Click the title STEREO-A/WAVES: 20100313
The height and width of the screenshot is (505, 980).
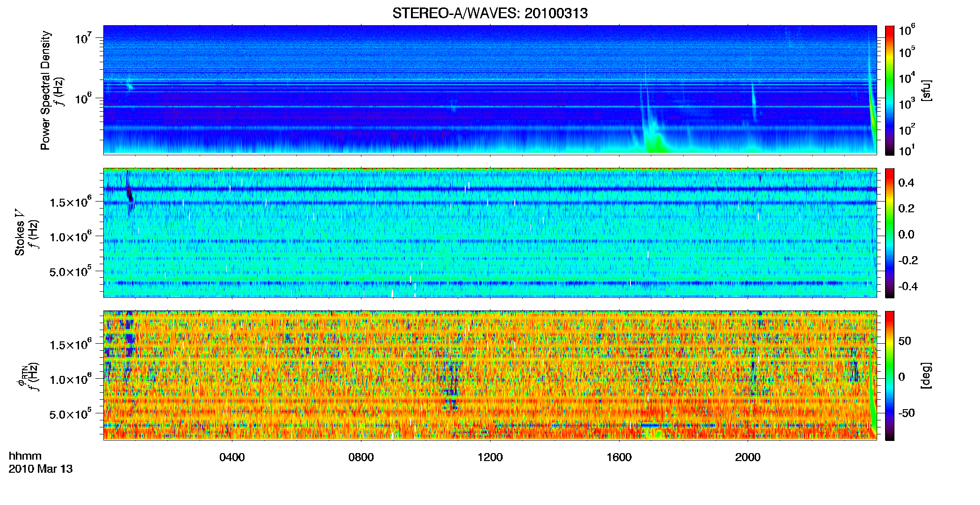[x=490, y=13]
